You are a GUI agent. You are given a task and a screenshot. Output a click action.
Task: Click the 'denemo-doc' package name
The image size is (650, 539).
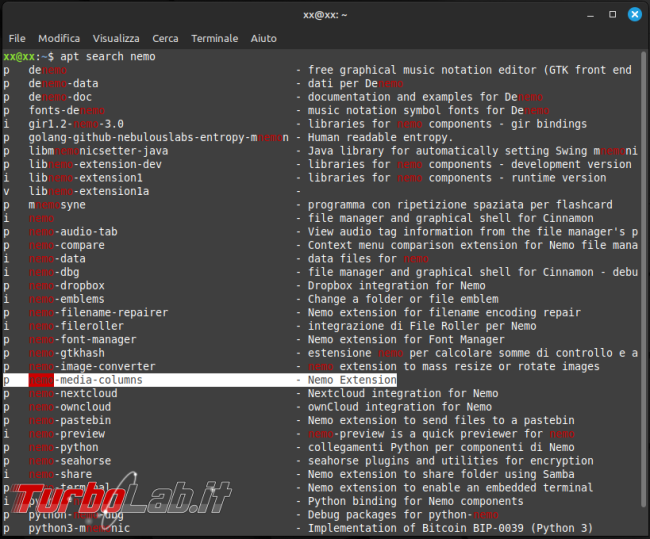(60, 97)
